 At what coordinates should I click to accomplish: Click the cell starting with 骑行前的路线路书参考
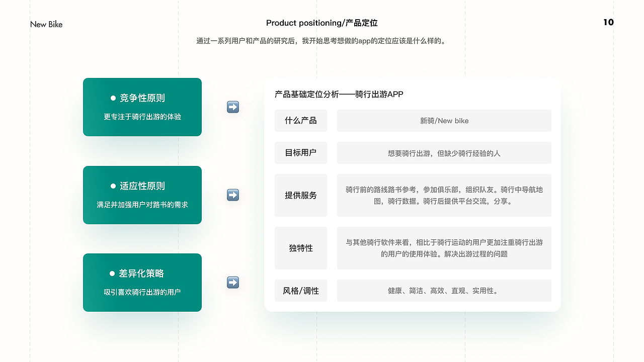(444, 195)
